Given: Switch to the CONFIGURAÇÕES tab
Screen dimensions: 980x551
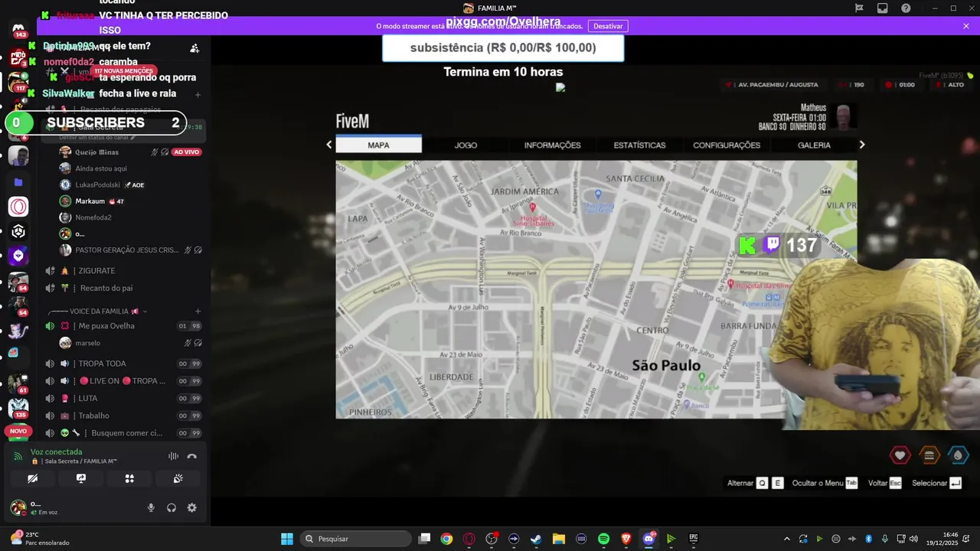Looking at the screenshot, I should (727, 145).
